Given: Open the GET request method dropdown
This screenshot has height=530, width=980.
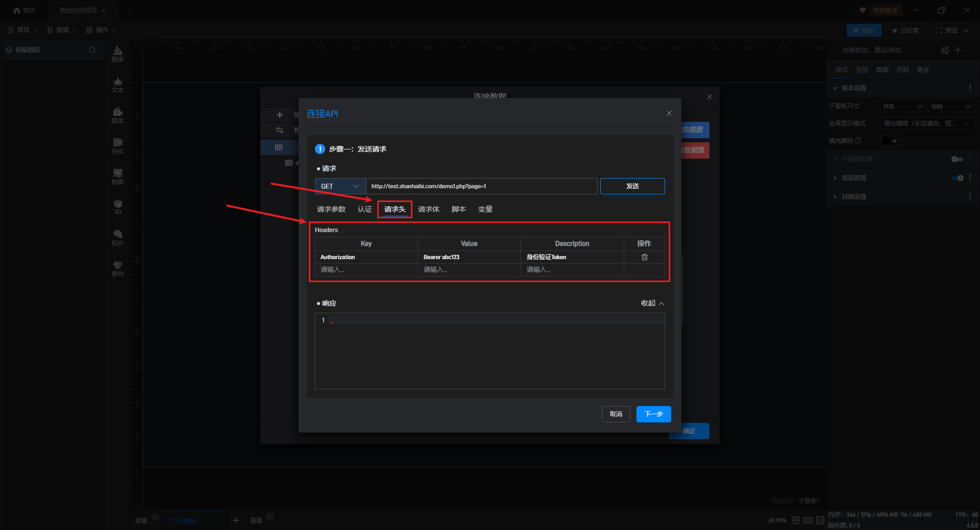Looking at the screenshot, I should (340, 186).
